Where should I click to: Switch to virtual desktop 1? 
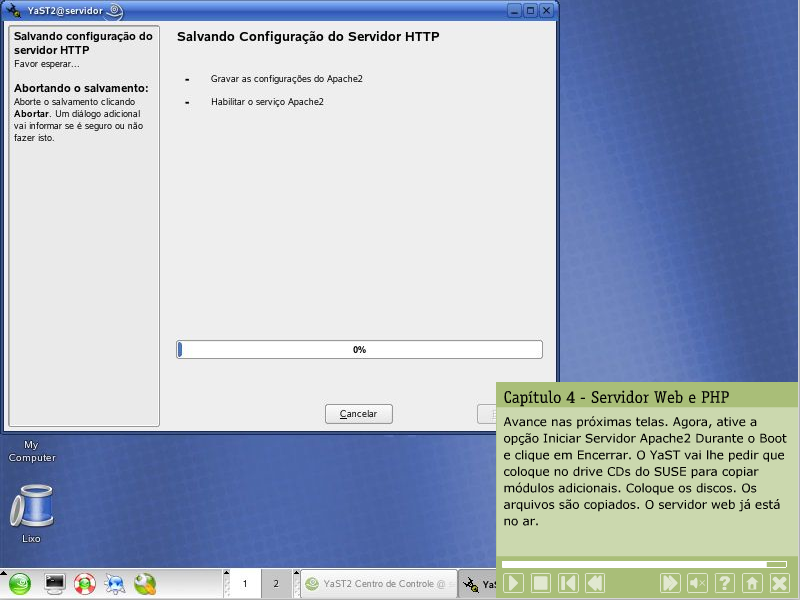click(x=245, y=583)
